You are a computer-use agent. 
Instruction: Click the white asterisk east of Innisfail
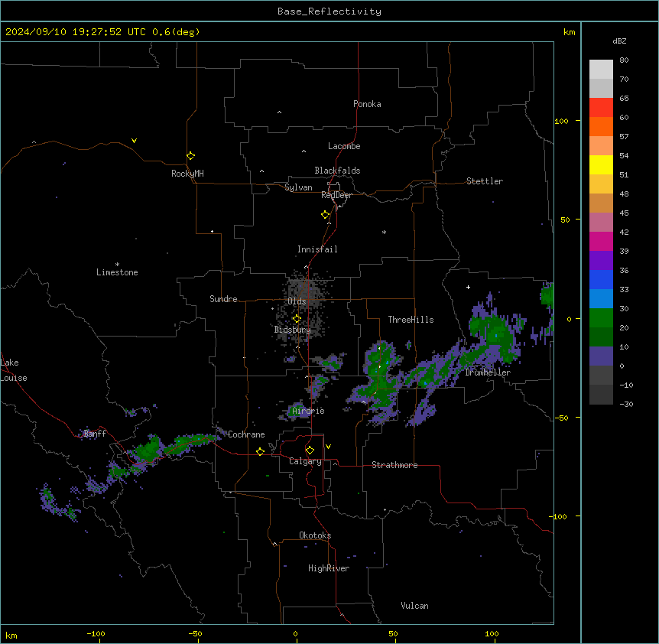point(384,232)
